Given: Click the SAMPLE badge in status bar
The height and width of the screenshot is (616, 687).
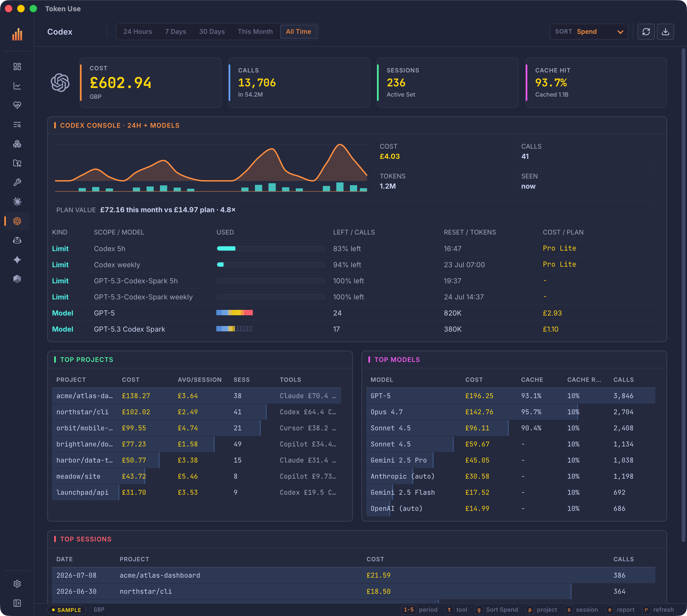Looking at the screenshot, I should [x=66, y=610].
